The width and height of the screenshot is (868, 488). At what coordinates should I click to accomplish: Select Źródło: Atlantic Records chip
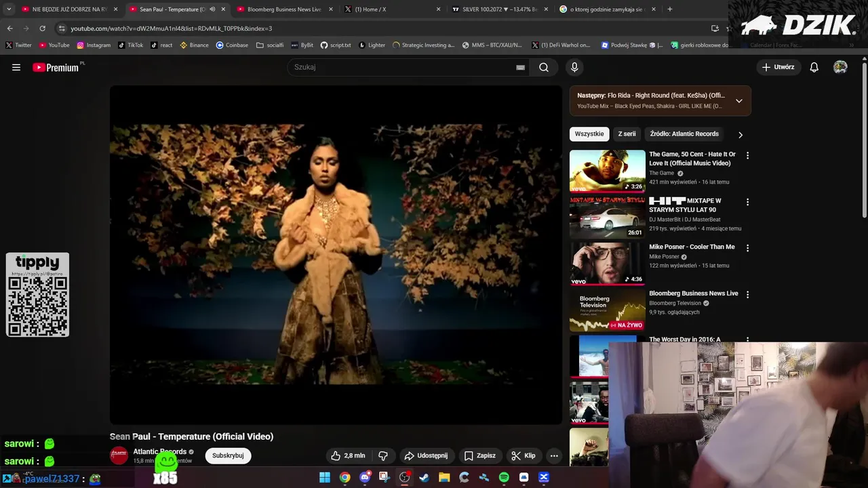coord(684,134)
